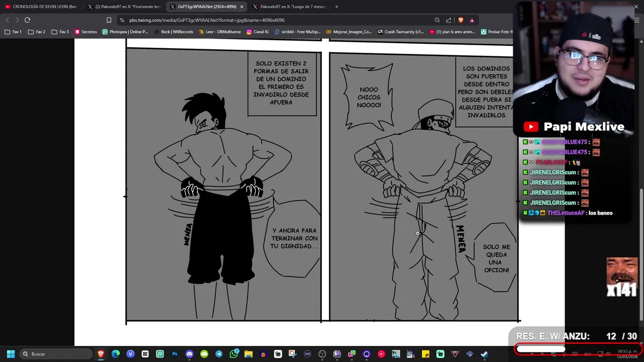Image resolution: width=644 pixels, height=362 pixels.
Task: Open Sticky Notes from the taskbar
Action: click(x=425, y=354)
